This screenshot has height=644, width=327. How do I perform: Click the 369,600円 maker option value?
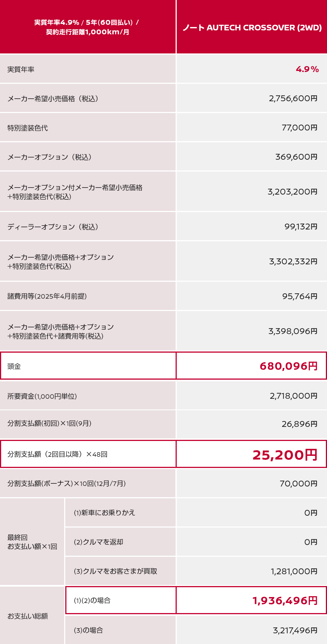point(296,157)
